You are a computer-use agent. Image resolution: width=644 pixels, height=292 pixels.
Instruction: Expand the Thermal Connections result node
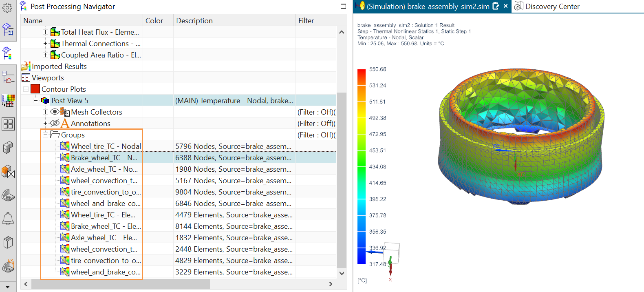(46, 44)
